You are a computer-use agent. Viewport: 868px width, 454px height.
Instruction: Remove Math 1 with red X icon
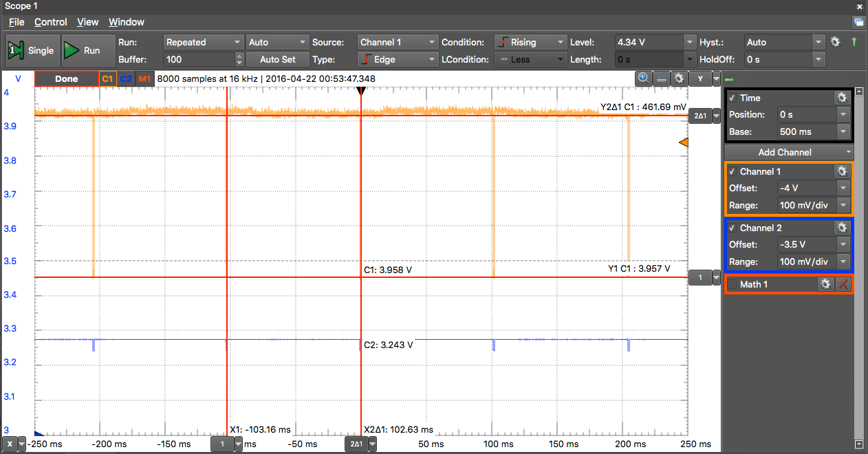click(x=843, y=284)
